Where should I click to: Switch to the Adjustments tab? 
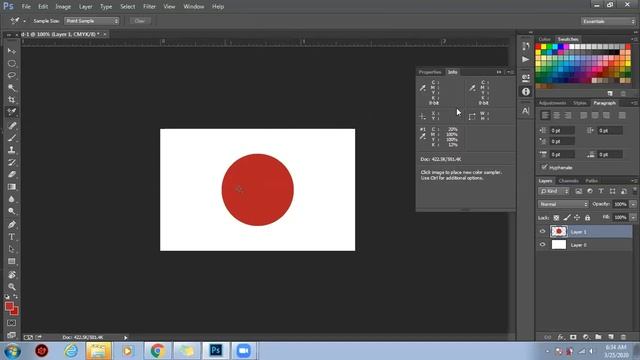[553, 103]
